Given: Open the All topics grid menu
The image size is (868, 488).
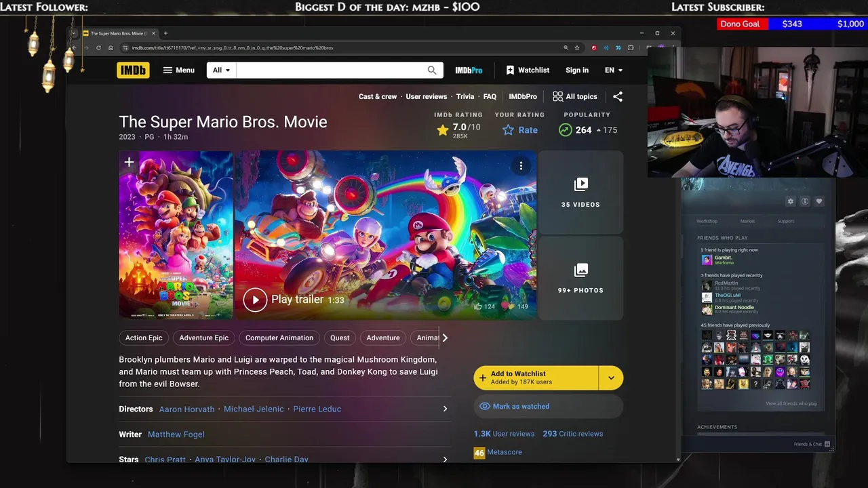Looking at the screenshot, I should pos(575,96).
